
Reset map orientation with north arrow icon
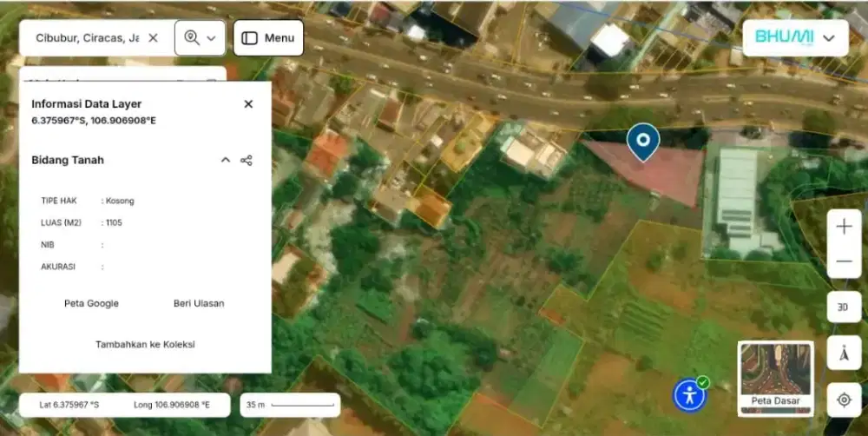(x=843, y=354)
